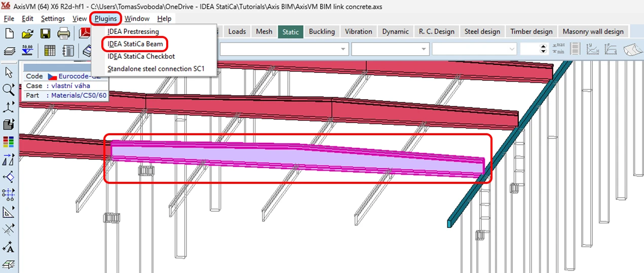Open the Report Maker notebook icon
644x273 pixels.
[x=68, y=51]
